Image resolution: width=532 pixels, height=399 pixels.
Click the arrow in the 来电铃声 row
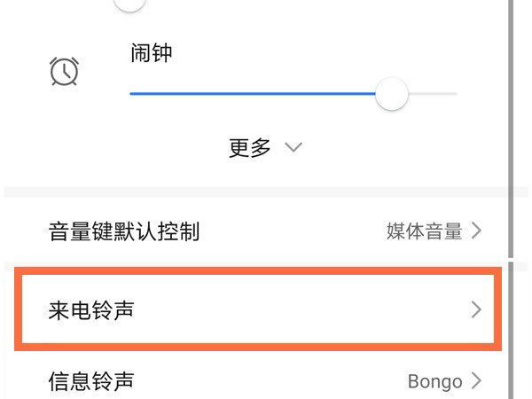coord(477,309)
